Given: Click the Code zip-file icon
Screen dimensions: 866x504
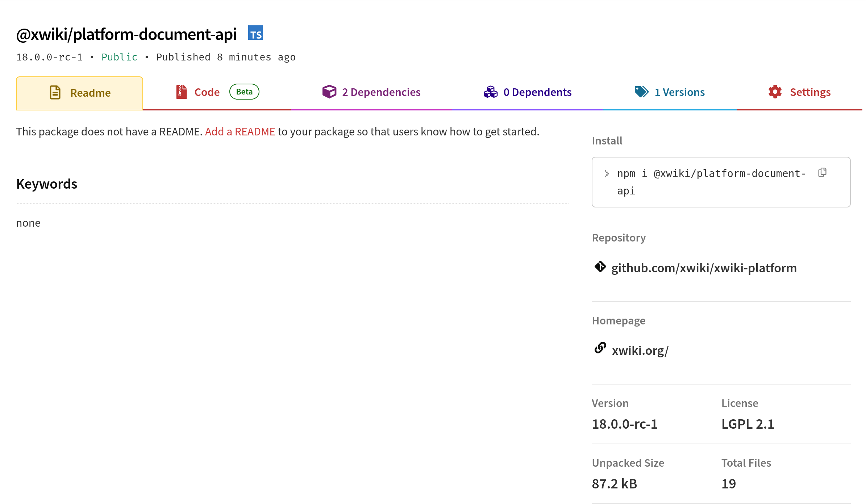Looking at the screenshot, I should coord(182,92).
